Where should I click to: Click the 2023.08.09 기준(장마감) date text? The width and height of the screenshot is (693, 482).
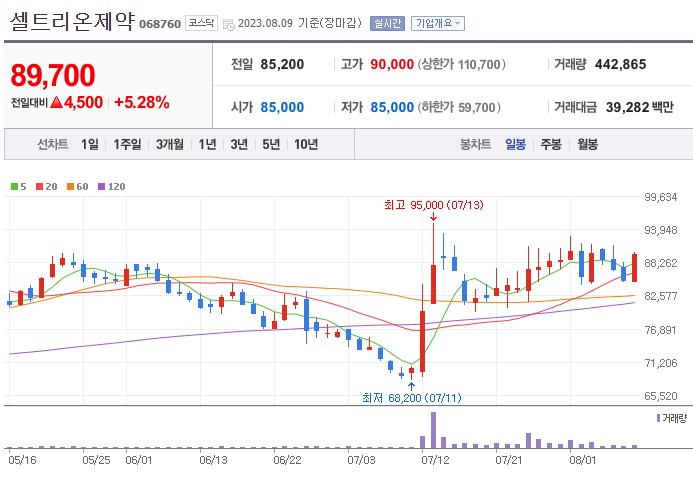(300, 23)
